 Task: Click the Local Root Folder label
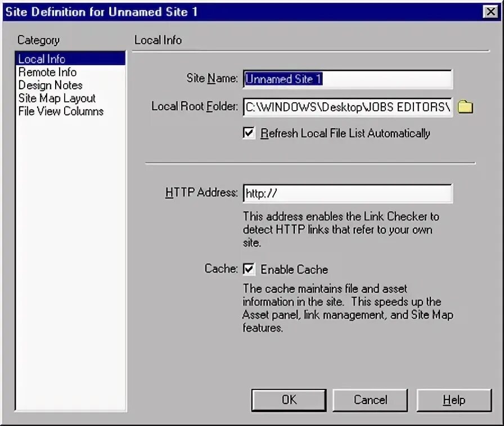[195, 106]
